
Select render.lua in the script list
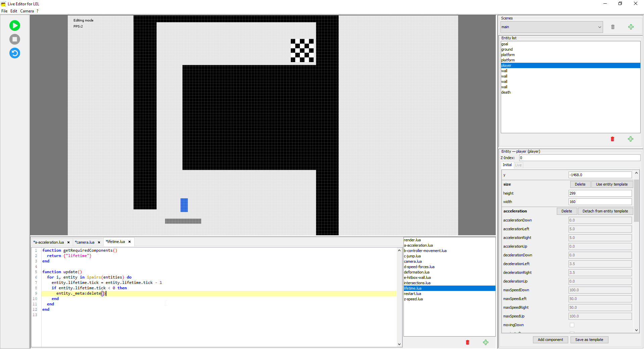point(413,240)
